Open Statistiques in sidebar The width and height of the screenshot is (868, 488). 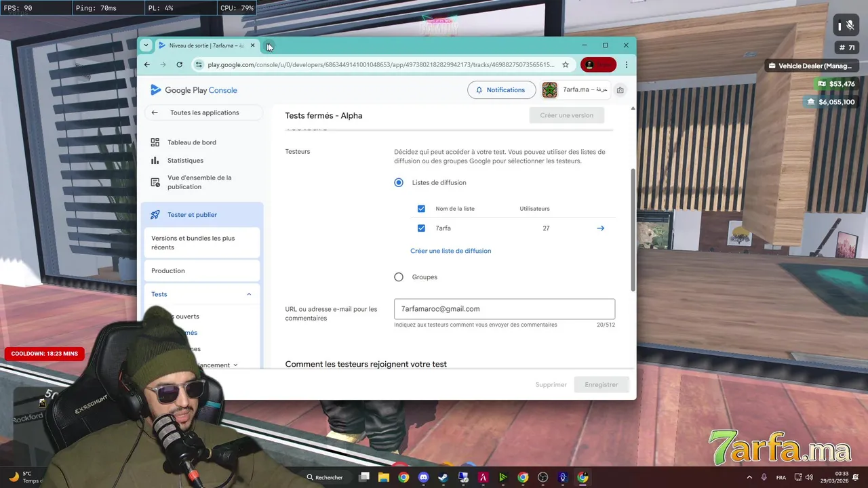point(185,161)
